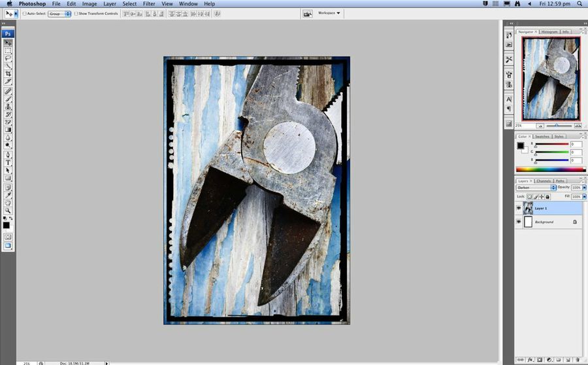Select the Pen tool

tap(8, 155)
